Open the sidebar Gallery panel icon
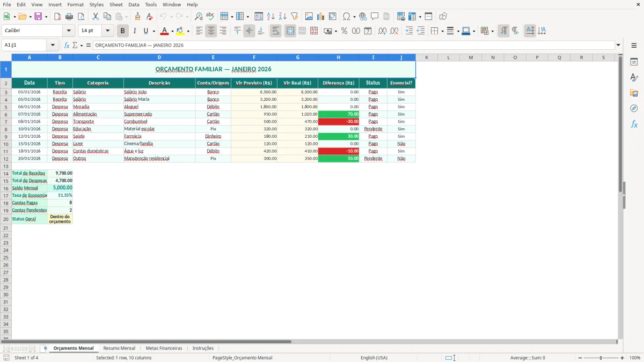Image resolution: width=644 pixels, height=362 pixels. [634, 93]
